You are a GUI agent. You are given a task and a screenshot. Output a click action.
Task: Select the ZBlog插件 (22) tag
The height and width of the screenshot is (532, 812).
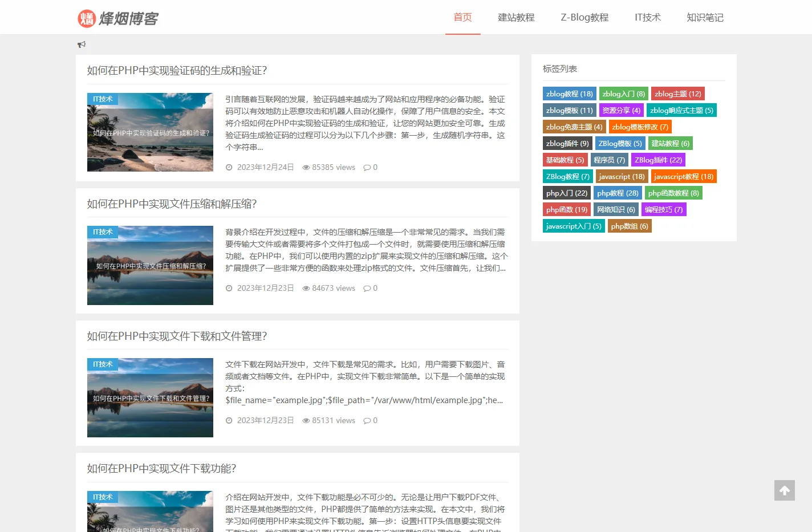tap(659, 160)
